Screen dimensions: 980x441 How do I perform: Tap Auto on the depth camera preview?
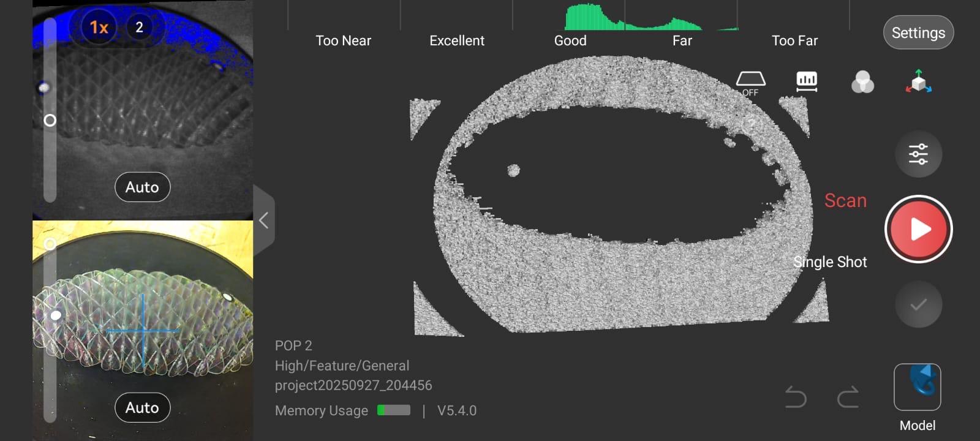point(142,187)
